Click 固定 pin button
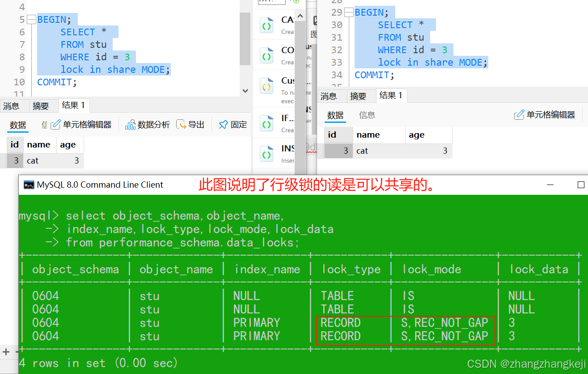 click(233, 125)
